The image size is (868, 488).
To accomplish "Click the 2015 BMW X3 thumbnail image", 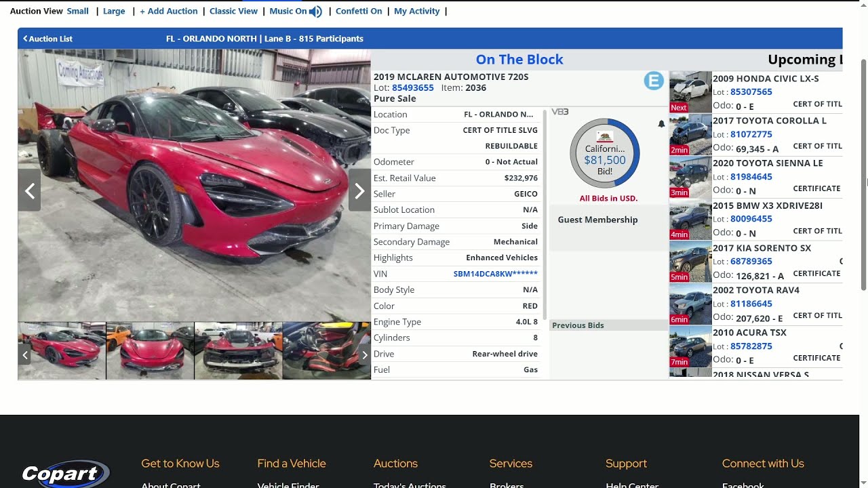I will coord(690,219).
